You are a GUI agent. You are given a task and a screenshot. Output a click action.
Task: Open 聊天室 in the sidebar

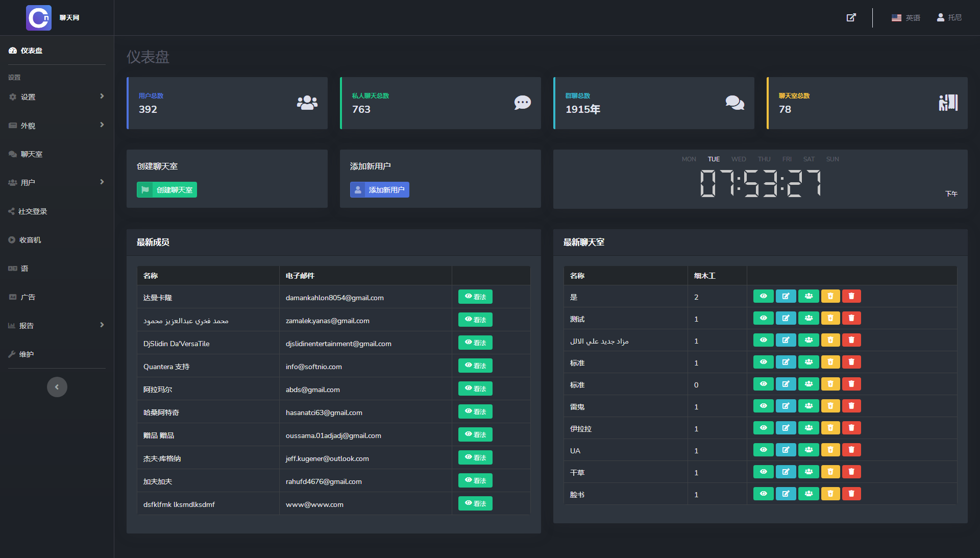point(32,154)
